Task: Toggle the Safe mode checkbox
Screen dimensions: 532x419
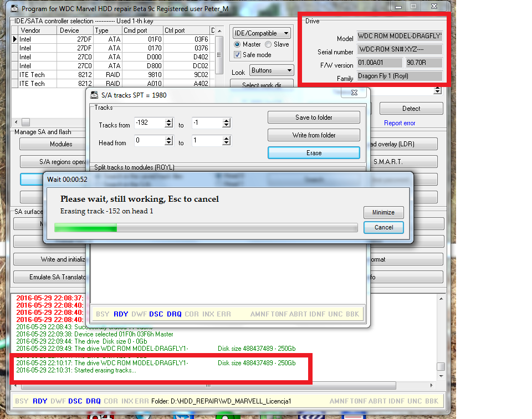Action: (237, 55)
